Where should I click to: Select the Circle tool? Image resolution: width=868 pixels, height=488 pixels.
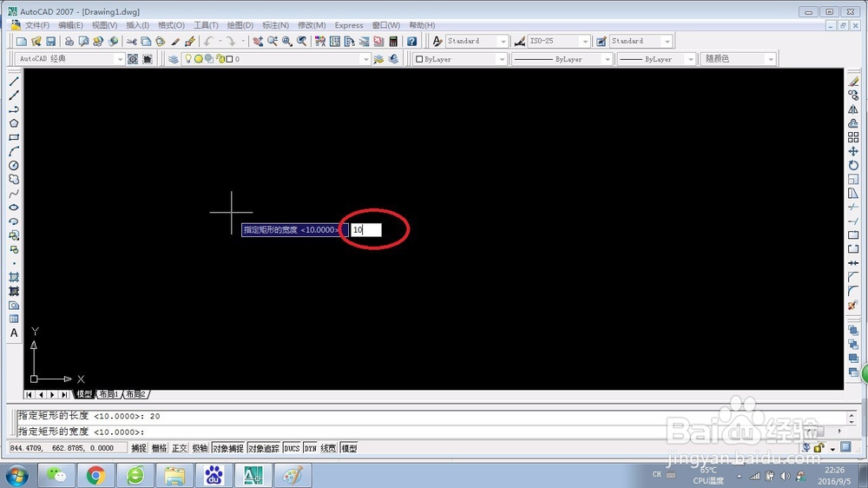(14, 166)
